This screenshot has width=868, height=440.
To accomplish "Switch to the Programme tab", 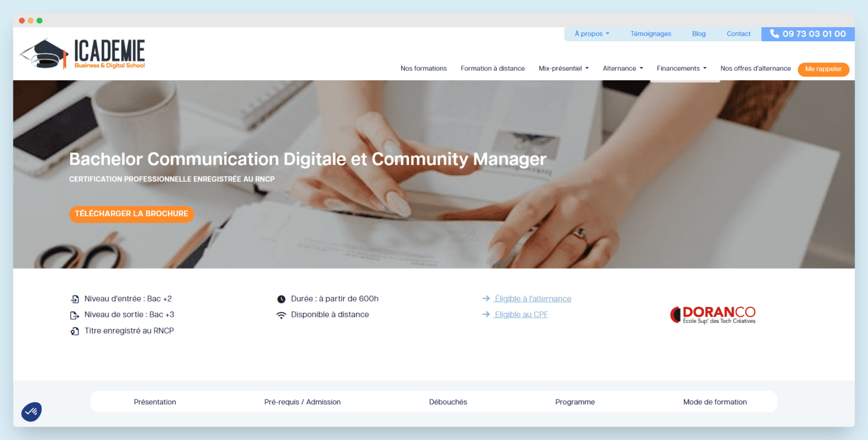I will click(575, 402).
